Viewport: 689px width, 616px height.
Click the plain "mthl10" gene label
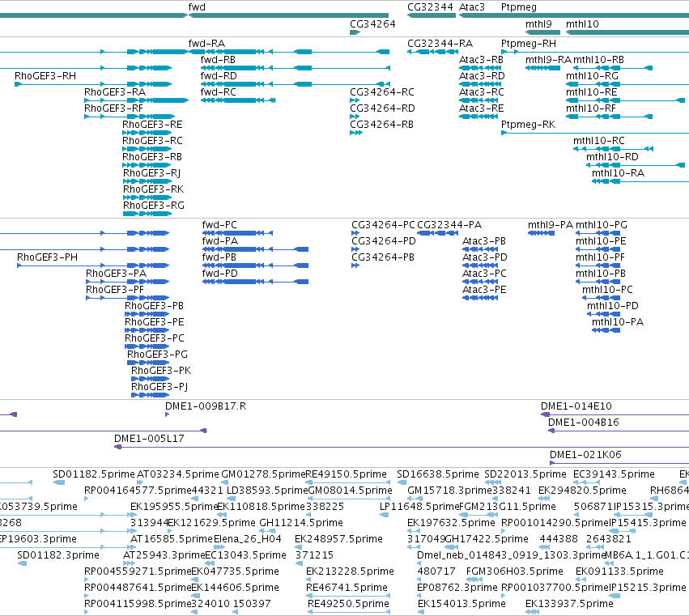point(582,24)
